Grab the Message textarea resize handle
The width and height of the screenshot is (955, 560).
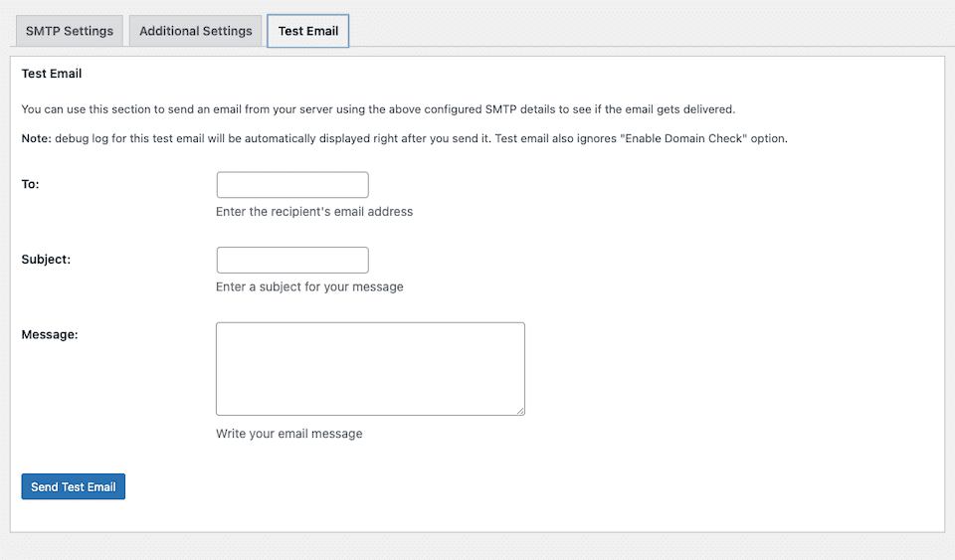click(x=519, y=410)
